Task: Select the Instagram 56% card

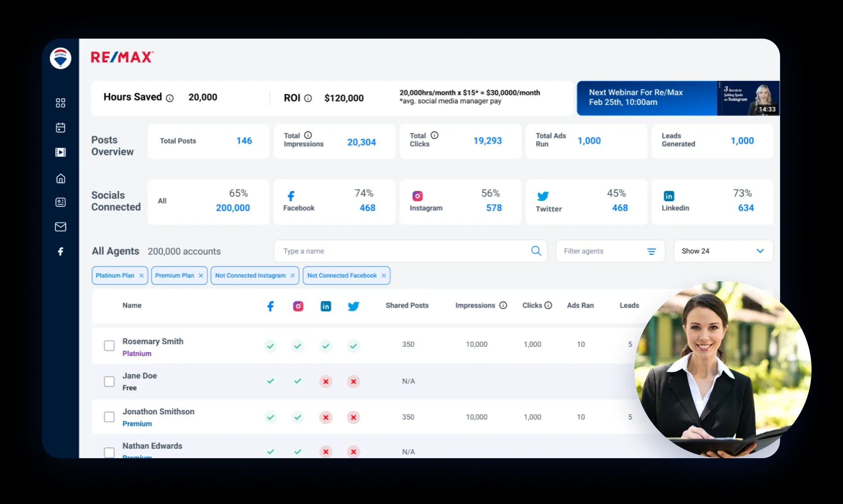Action: 461,202
